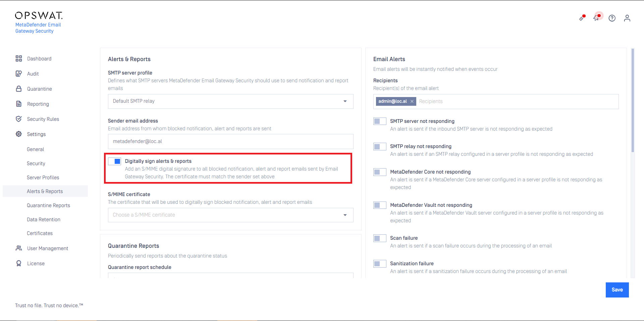Click the OPSWAT logo
This screenshot has height=321, width=644.
(39, 15)
